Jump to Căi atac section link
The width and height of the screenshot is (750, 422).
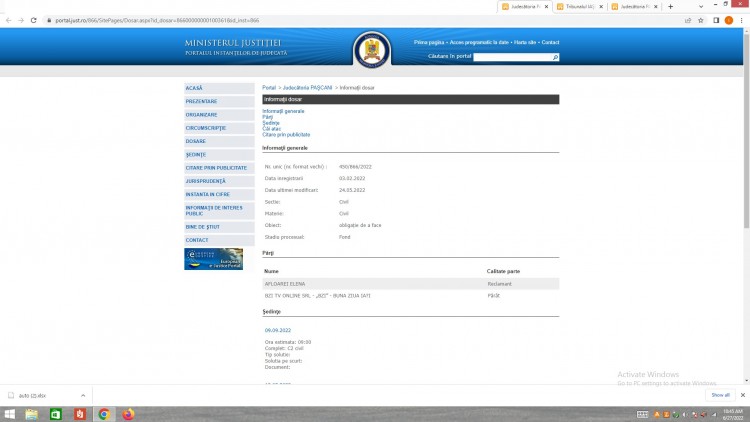tap(271, 128)
